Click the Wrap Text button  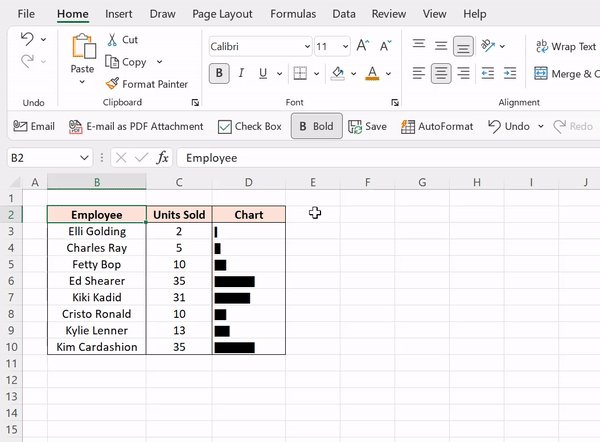(x=566, y=46)
